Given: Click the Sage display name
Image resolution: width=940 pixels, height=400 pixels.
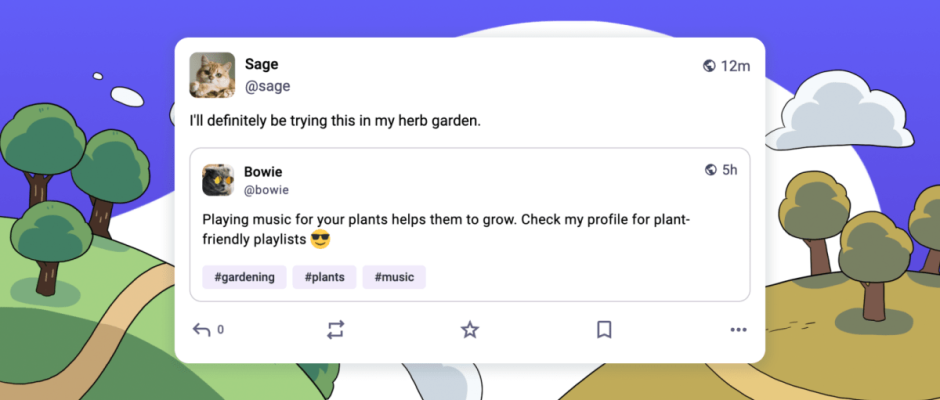Looking at the screenshot, I should pos(262,64).
